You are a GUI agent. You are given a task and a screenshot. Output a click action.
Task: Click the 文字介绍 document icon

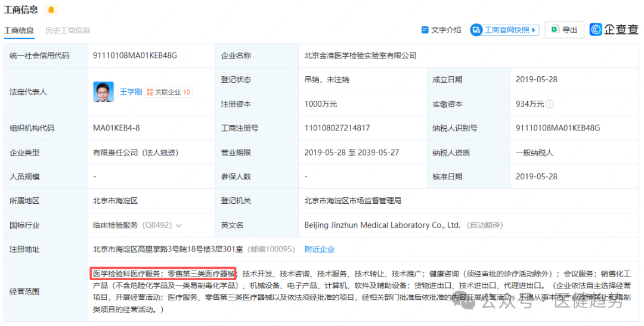pyautogui.click(x=425, y=30)
